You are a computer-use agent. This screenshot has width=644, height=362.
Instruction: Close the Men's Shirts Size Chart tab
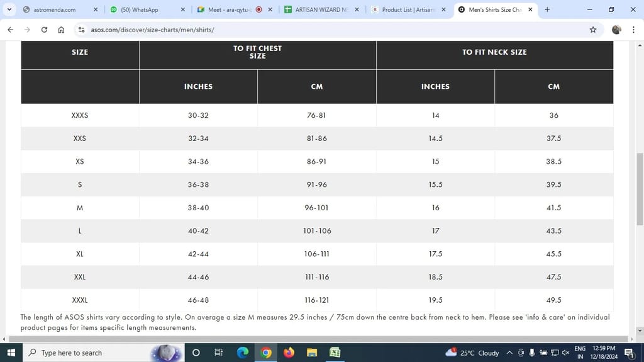pos(530,9)
